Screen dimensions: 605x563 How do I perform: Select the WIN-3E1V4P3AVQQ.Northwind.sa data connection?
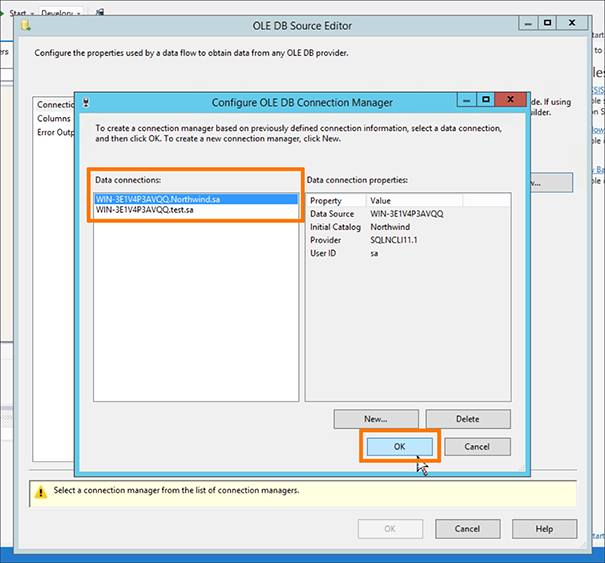click(196, 199)
